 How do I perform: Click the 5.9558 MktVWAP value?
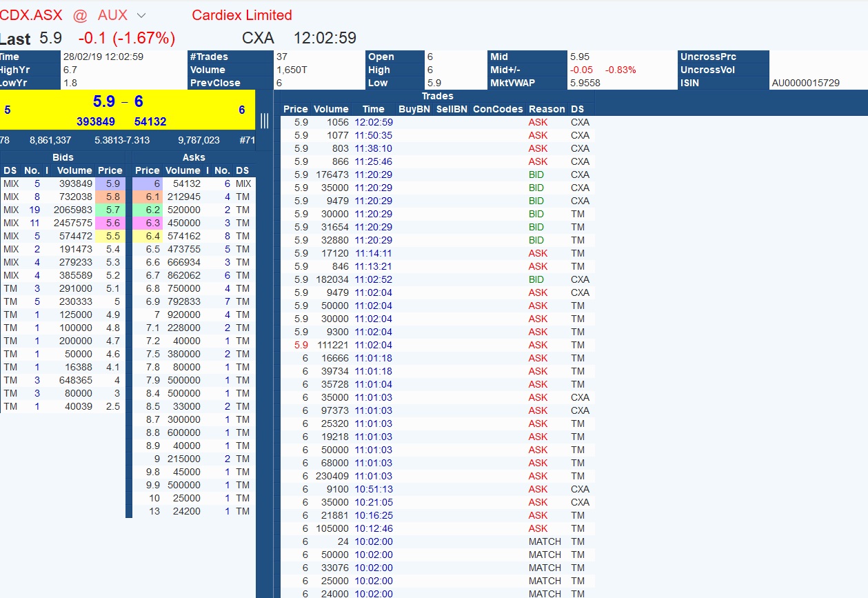click(585, 83)
